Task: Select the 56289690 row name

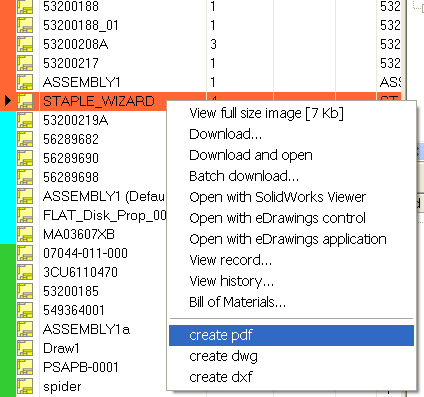Action: click(71, 158)
